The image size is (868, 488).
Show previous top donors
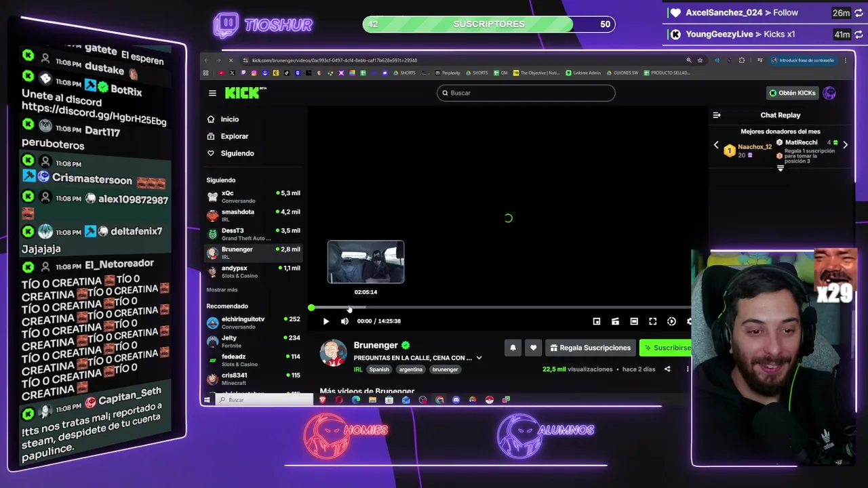coord(716,145)
